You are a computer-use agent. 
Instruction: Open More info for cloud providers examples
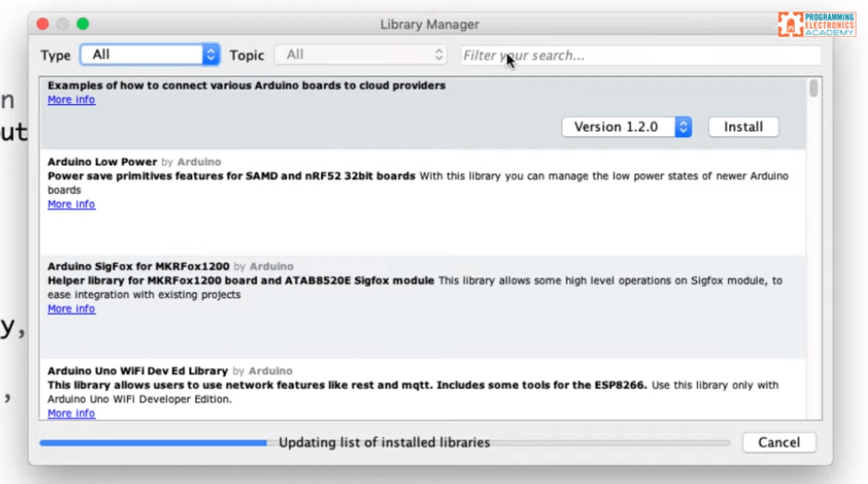click(x=71, y=100)
